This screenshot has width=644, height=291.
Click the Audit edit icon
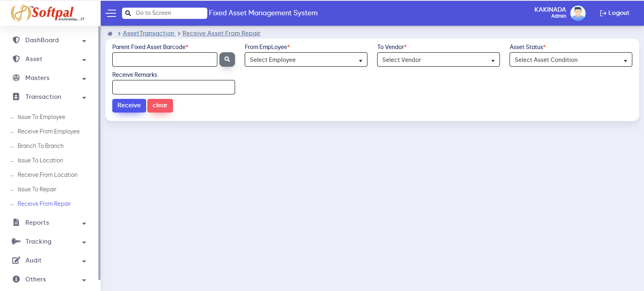[16, 260]
